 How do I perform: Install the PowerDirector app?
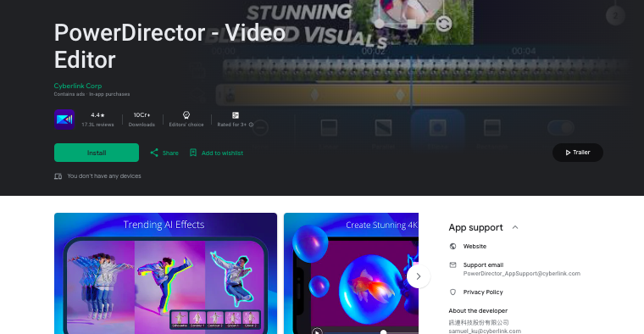coord(97,153)
